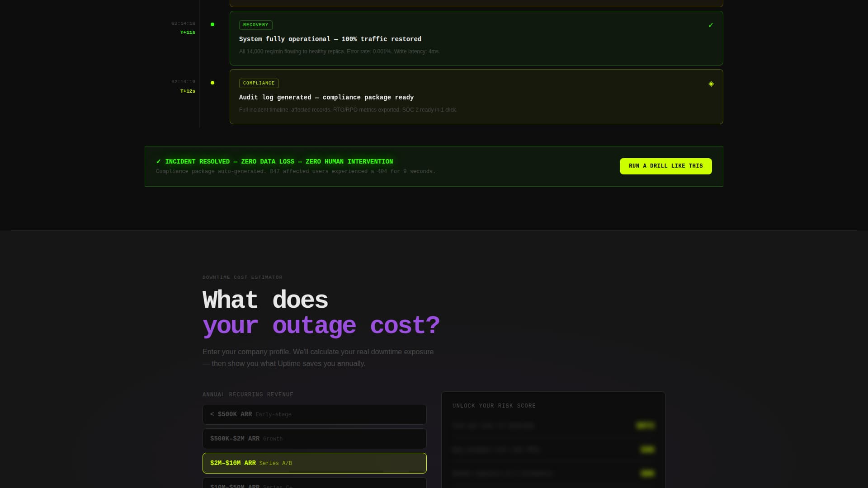Image resolution: width=868 pixels, height=488 pixels.
Task: Click the 02:14:19 timestamp
Action: tap(183, 82)
